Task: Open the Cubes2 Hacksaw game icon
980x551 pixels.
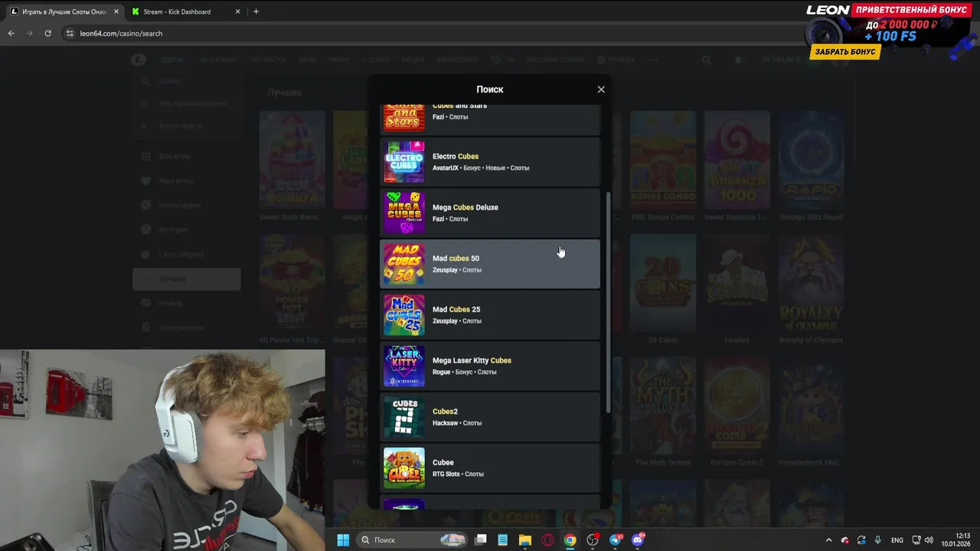Action: pyautogui.click(x=404, y=417)
